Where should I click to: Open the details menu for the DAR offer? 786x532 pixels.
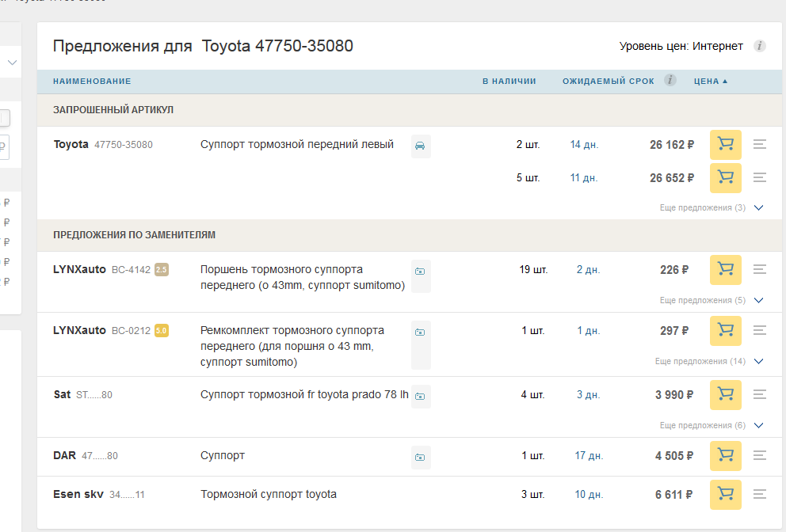coord(759,455)
